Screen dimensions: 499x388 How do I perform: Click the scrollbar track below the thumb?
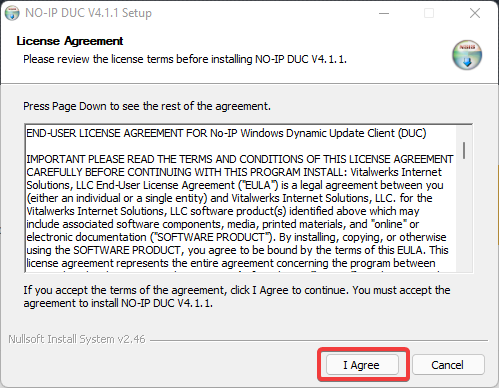pos(464,215)
